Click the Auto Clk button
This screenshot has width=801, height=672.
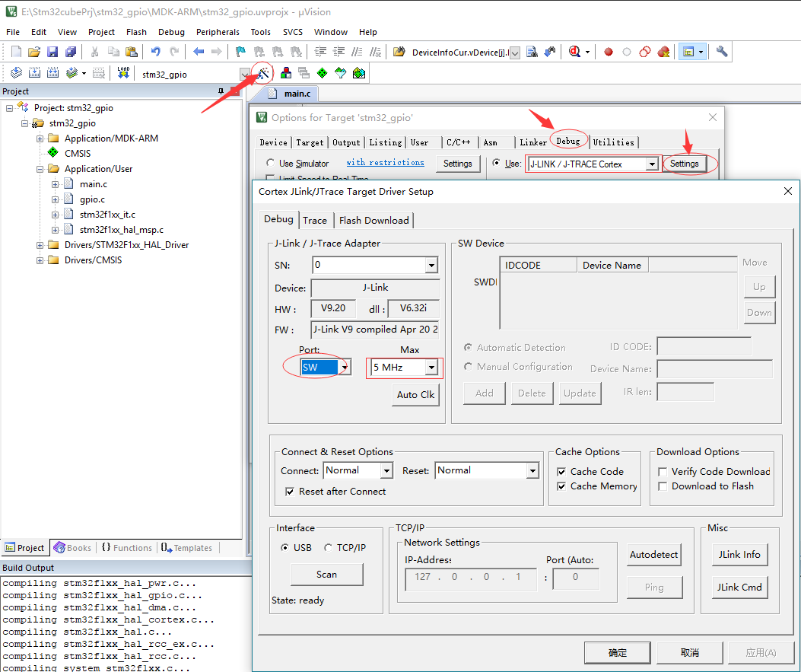(415, 394)
